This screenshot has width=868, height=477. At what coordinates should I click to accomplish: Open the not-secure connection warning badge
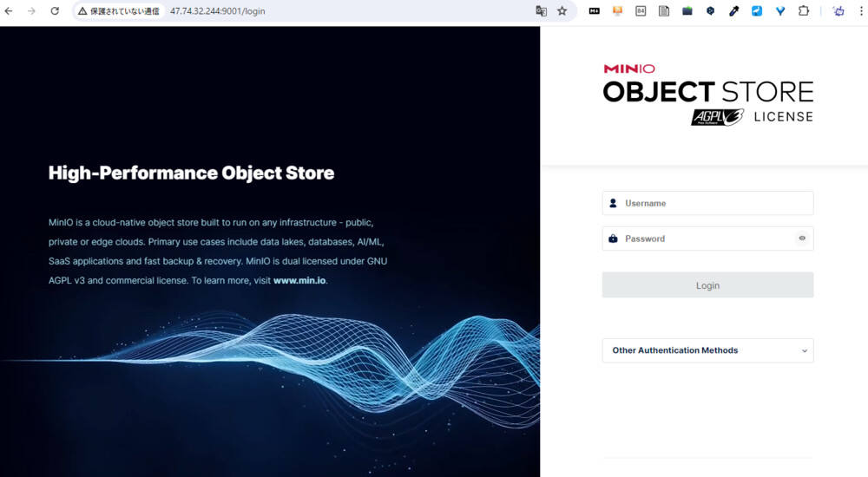[x=119, y=11]
